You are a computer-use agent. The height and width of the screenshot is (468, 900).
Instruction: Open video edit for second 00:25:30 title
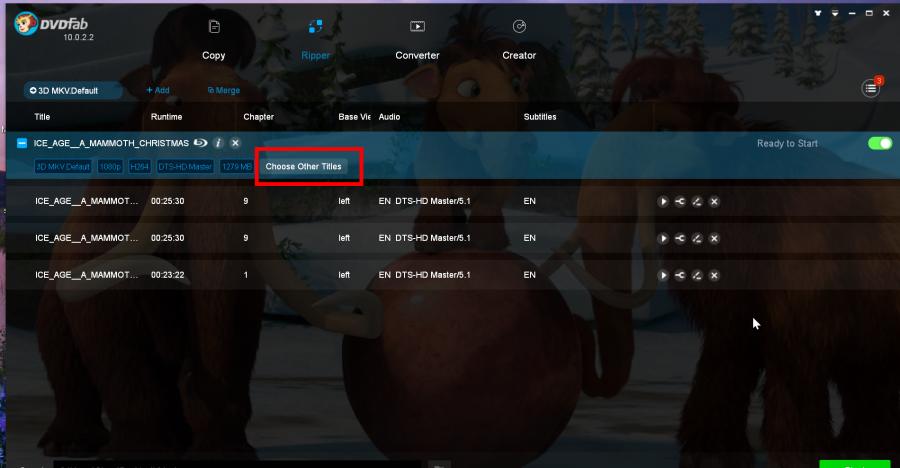click(x=697, y=238)
